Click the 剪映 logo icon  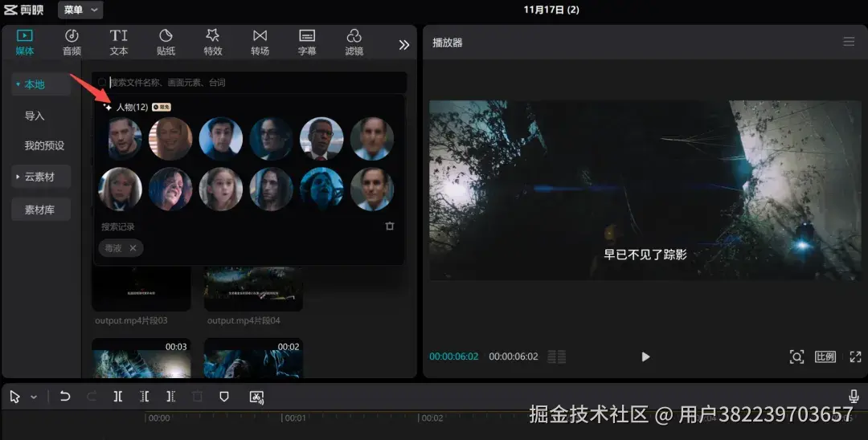point(23,10)
